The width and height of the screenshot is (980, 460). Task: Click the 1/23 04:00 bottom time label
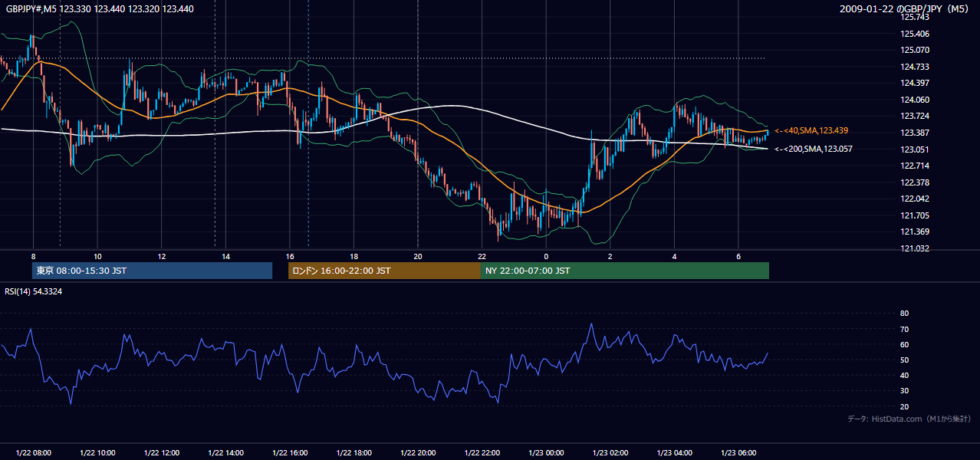[x=675, y=453]
